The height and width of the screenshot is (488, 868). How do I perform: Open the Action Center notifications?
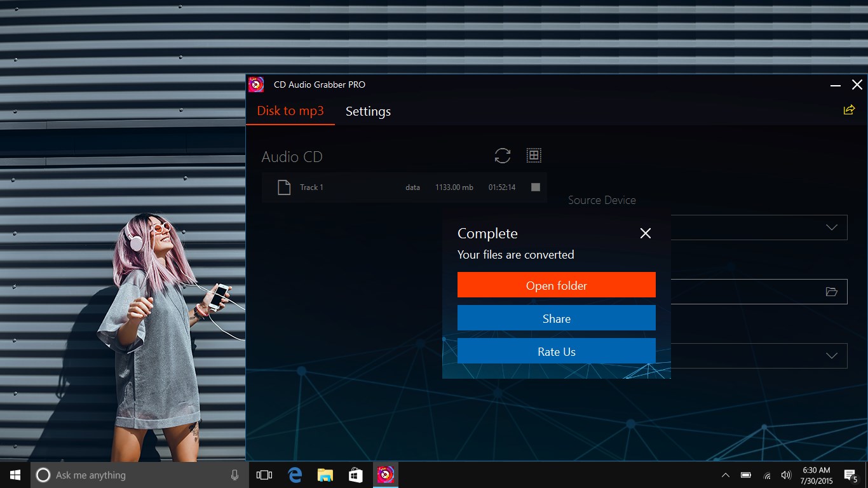[850, 475]
